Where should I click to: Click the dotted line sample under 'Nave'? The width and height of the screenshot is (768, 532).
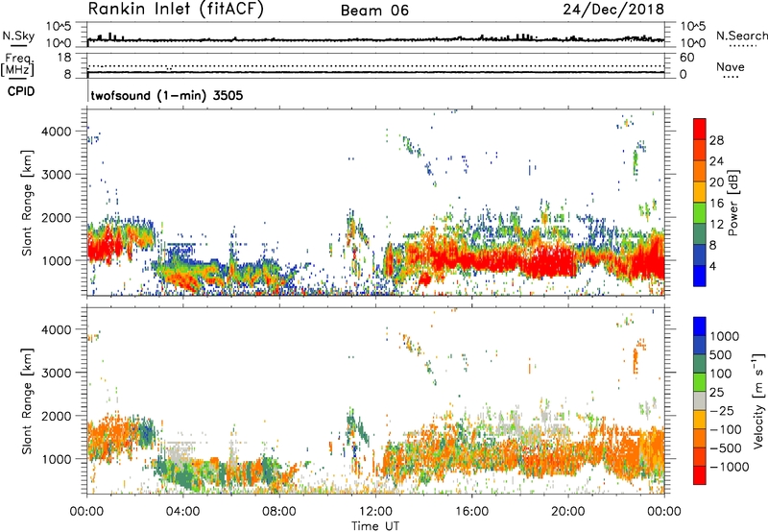pyautogui.click(x=731, y=78)
